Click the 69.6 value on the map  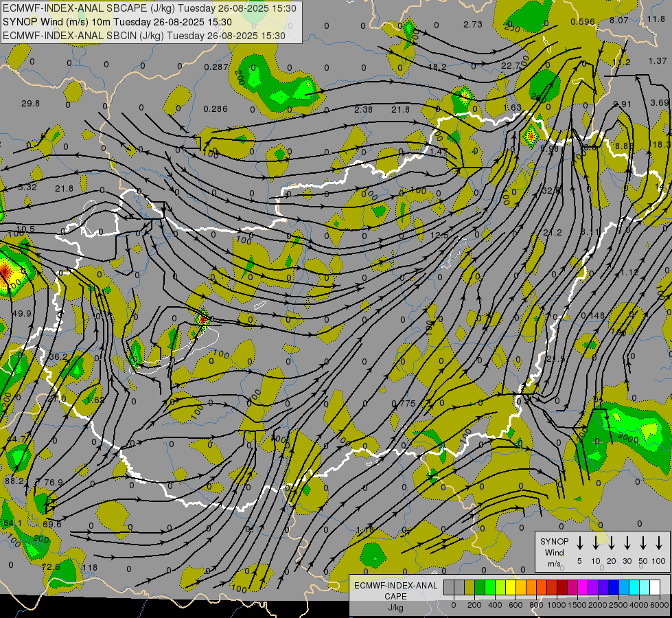click(52, 524)
